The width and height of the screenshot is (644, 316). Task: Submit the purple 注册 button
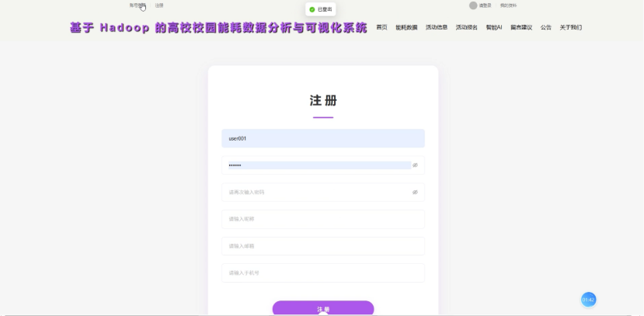(323, 308)
